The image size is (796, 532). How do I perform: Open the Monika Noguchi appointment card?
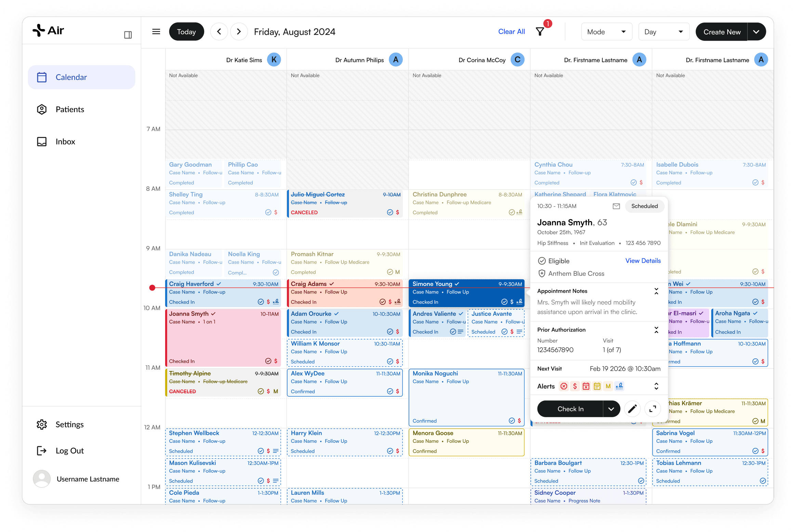pos(466,397)
